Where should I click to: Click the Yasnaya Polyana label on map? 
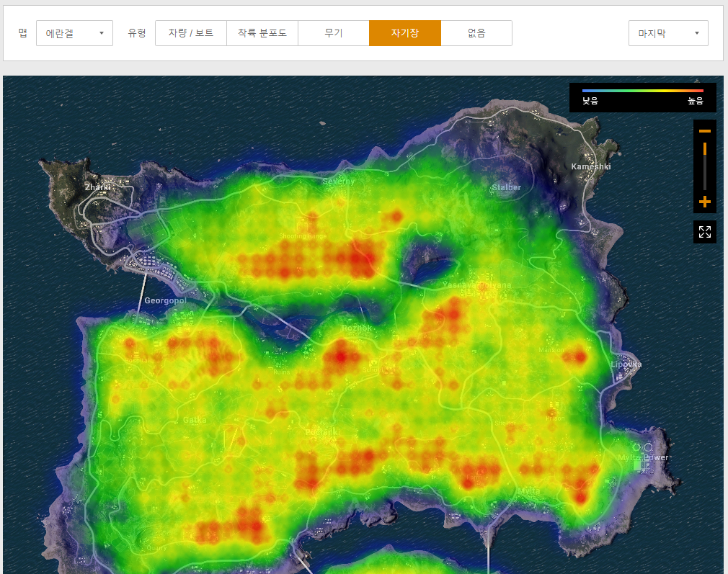click(x=477, y=285)
